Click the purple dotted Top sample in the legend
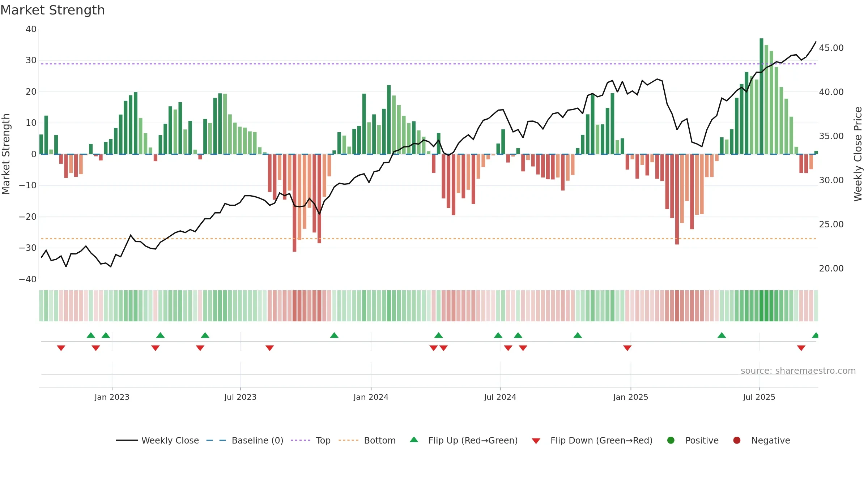The height and width of the screenshot is (488, 868). click(x=301, y=440)
